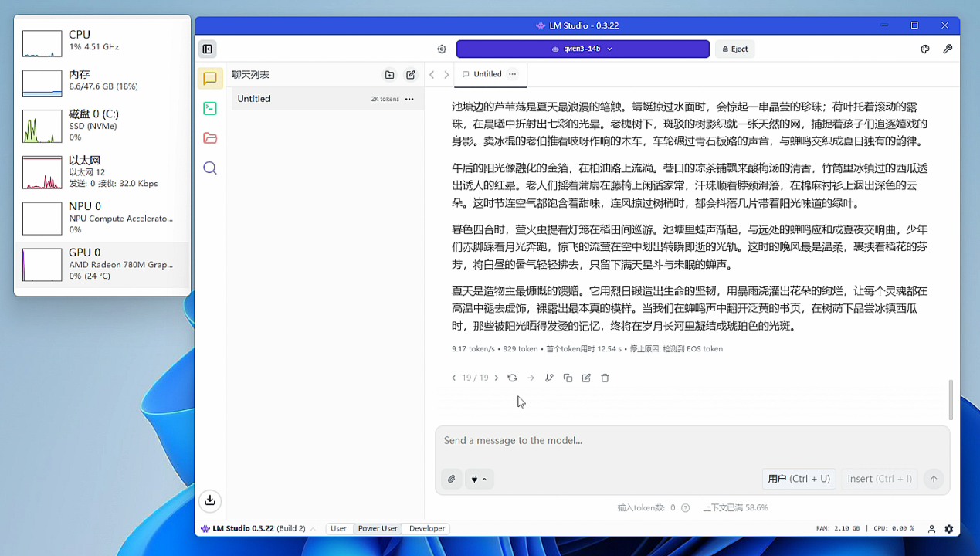Viewport: 980px width, 556px height.
Task: Branch the conversation from this message
Action: click(549, 378)
